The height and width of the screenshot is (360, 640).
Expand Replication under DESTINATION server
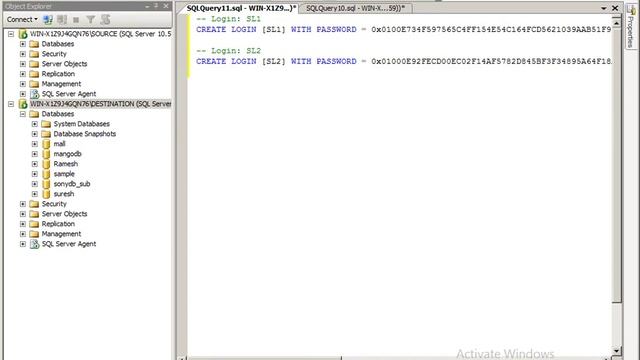tap(23, 224)
